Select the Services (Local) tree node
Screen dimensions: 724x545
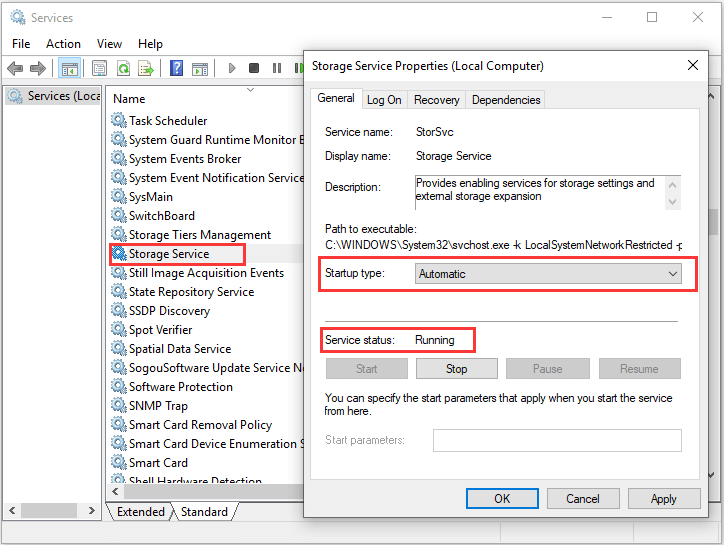pos(53,96)
